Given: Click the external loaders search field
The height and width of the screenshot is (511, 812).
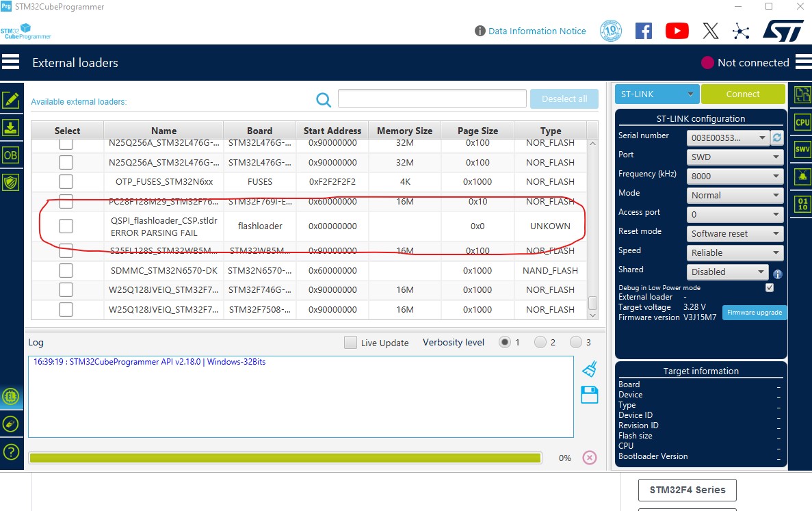Looking at the screenshot, I should (x=432, y=99).
